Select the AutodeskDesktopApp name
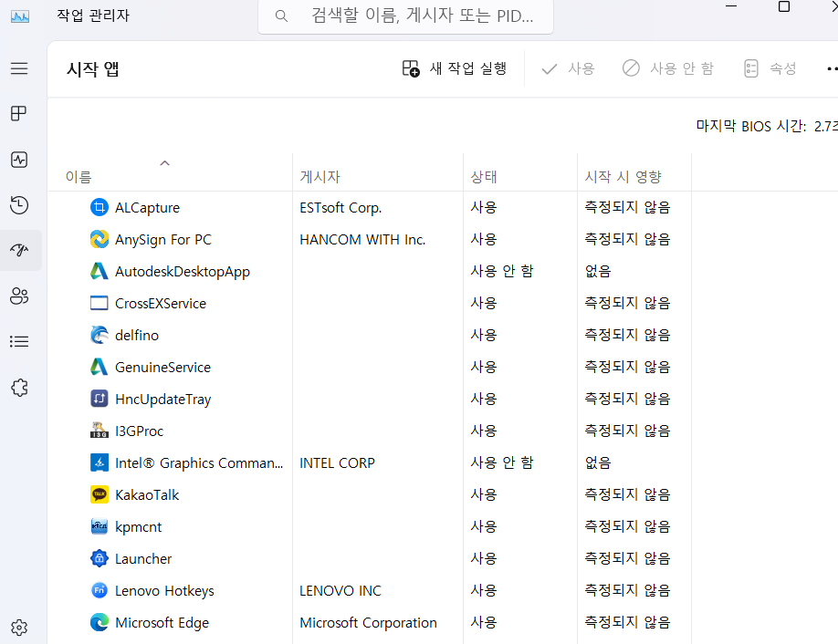The width and height of the screenshot is (838, 644). click(183, 272)
